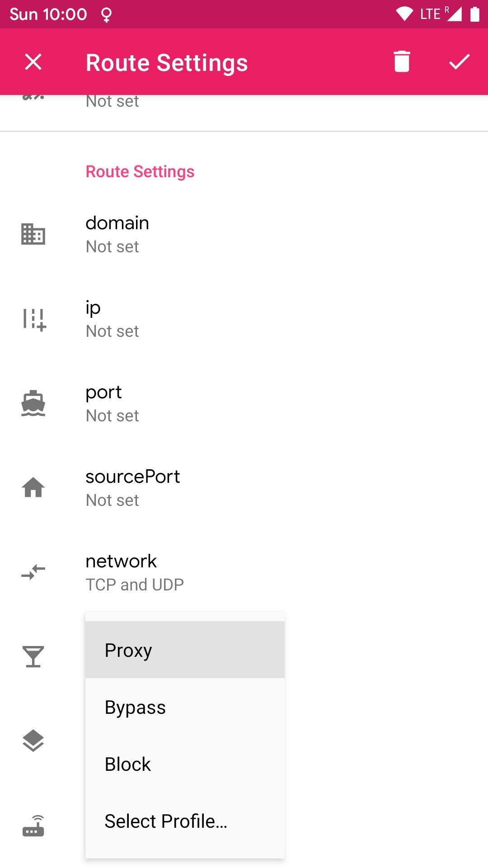The image size is (488, 868).
Task: Tap the sourcePort home icon
Action: click(33, 488)
